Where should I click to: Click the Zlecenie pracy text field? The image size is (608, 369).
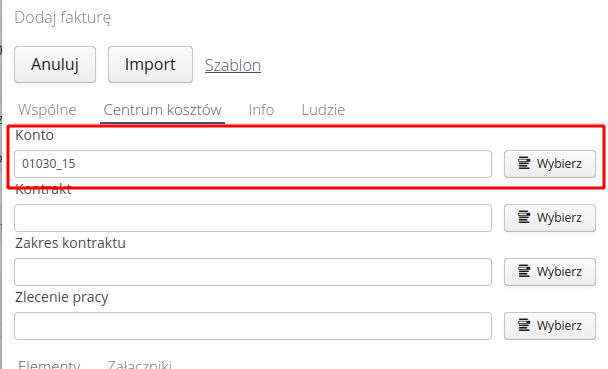(253, 326)
